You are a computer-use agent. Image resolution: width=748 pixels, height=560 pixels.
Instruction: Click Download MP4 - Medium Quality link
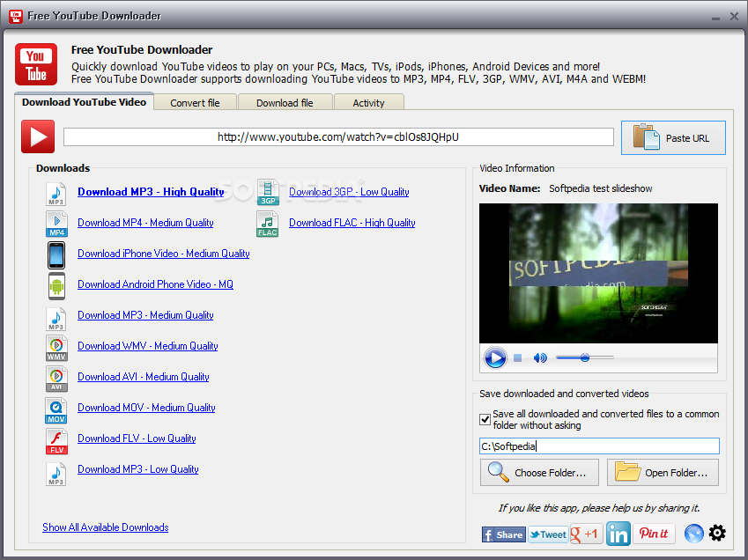145,223
